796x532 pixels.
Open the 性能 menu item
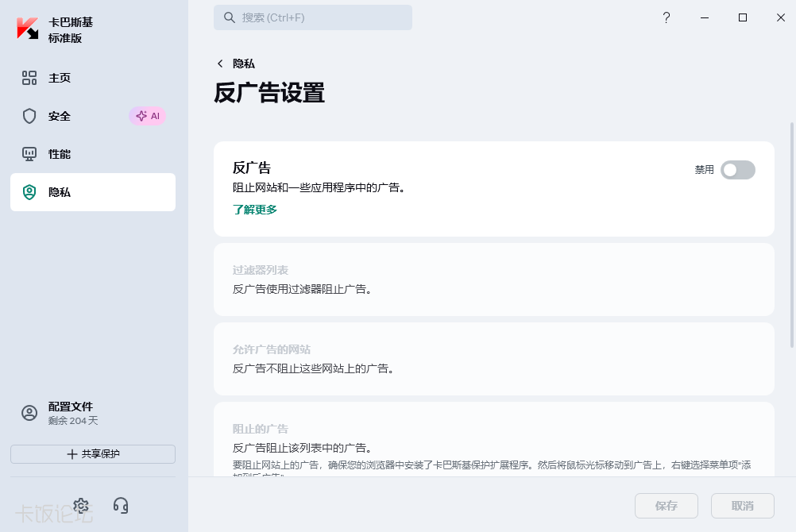(93, 154)
